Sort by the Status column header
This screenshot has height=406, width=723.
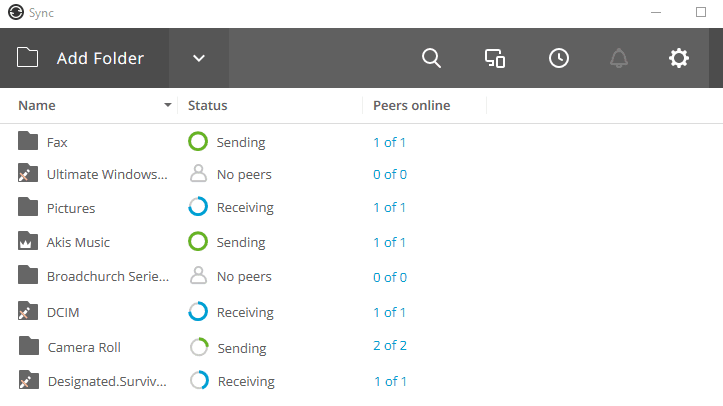coord(207,106)
